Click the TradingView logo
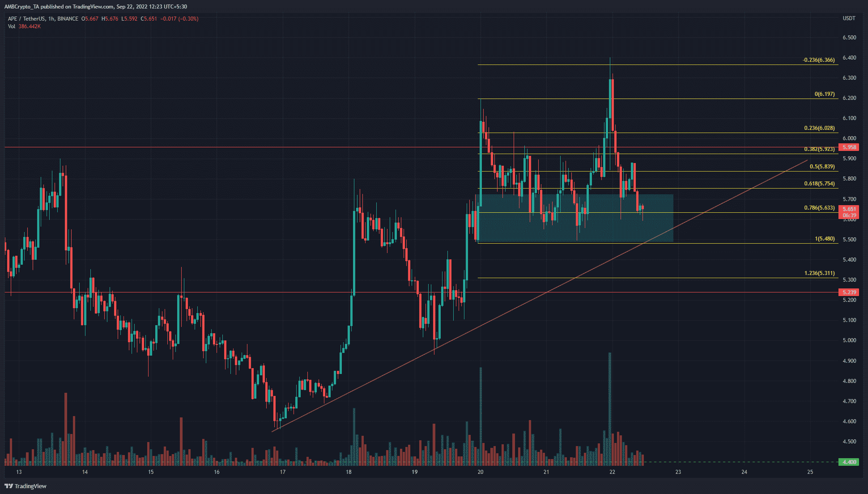868x494 pixels. [x=26, y=486]
